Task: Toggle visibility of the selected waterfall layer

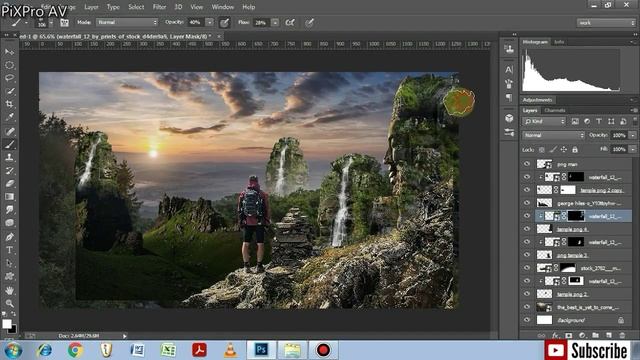Action: pos(527,216)
